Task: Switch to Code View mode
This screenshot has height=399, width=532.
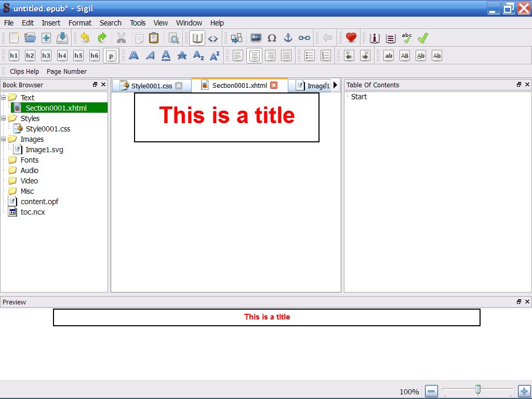Action: coord(213,38)
